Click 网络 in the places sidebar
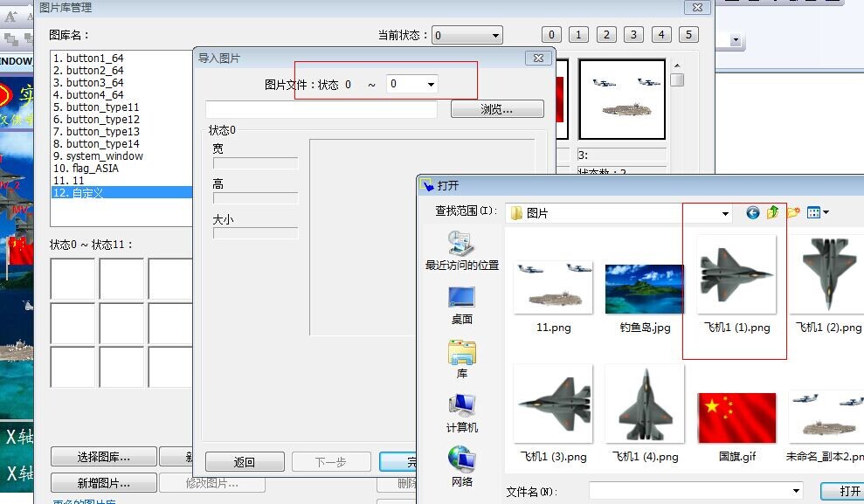 (461, 467)
